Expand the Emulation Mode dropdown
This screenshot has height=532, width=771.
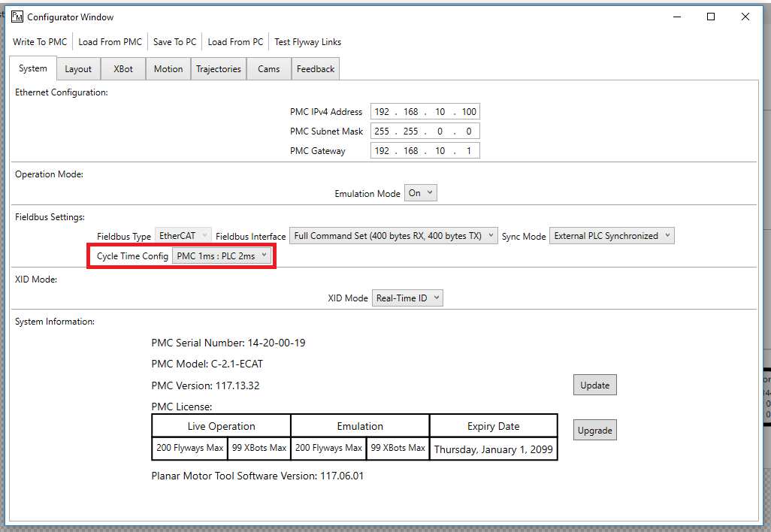(x=420, y=193)
